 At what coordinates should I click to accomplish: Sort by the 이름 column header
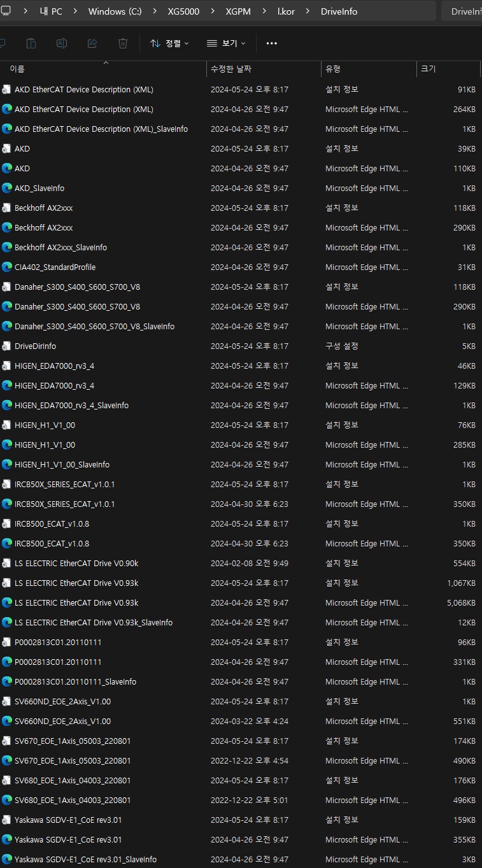coord(17,69)
